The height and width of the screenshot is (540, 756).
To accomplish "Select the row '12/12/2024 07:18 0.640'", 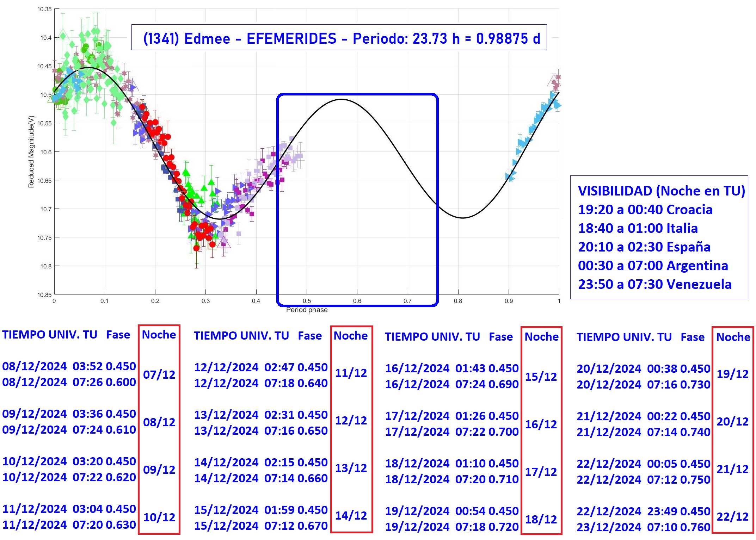I will click(x=261, y=383).
